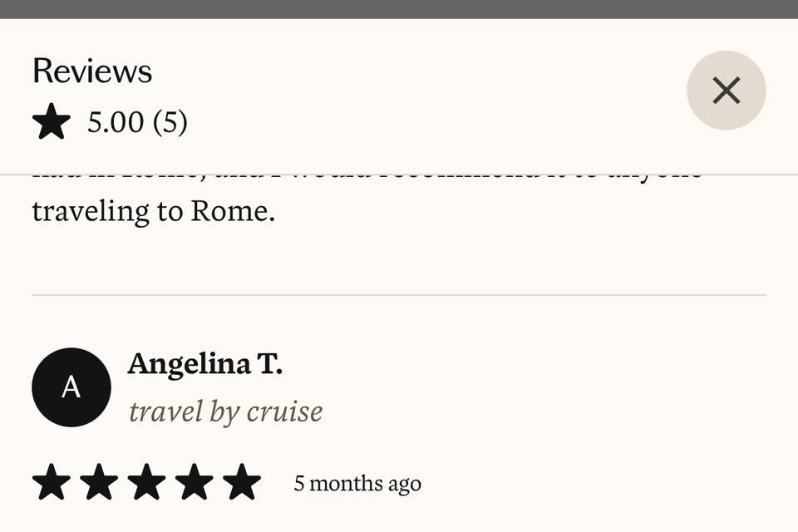Open Angelina T.'s round avatar

click(x=71, y=387)
